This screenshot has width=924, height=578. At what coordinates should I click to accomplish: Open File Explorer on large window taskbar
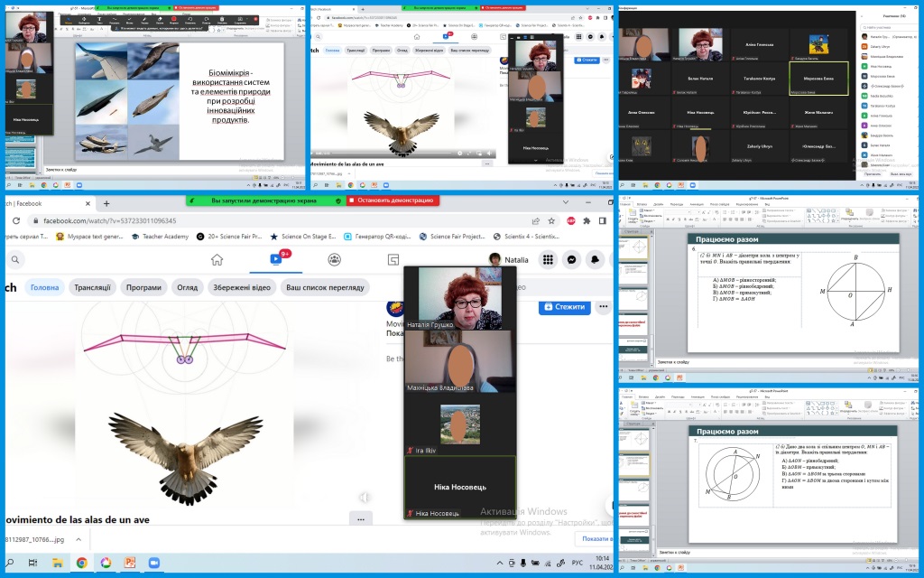click(57, 563)
